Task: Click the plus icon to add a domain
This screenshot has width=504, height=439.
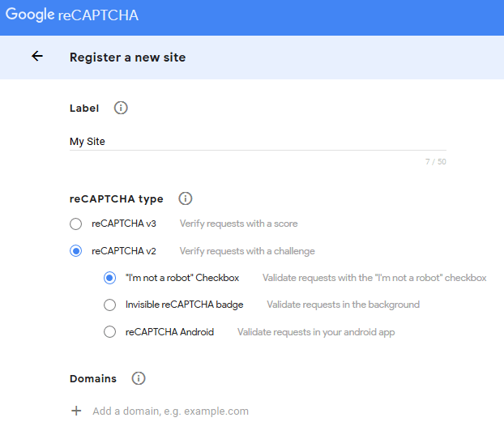Action: pyautogui.click(x=76, y=411)
